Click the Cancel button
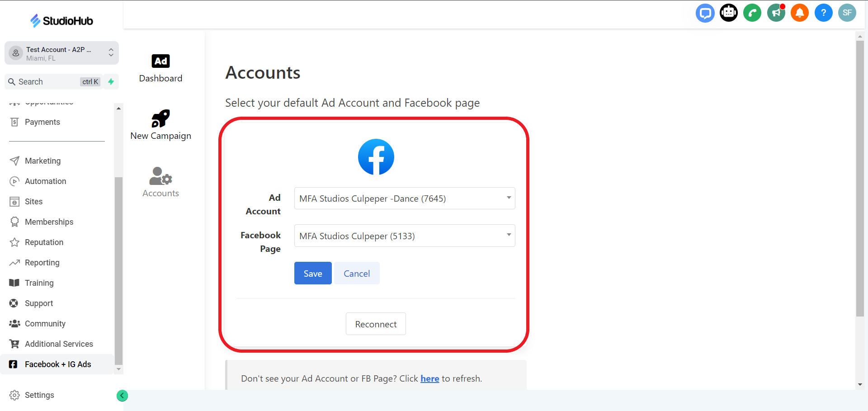868x411 pixels. [x=357, y=273]
